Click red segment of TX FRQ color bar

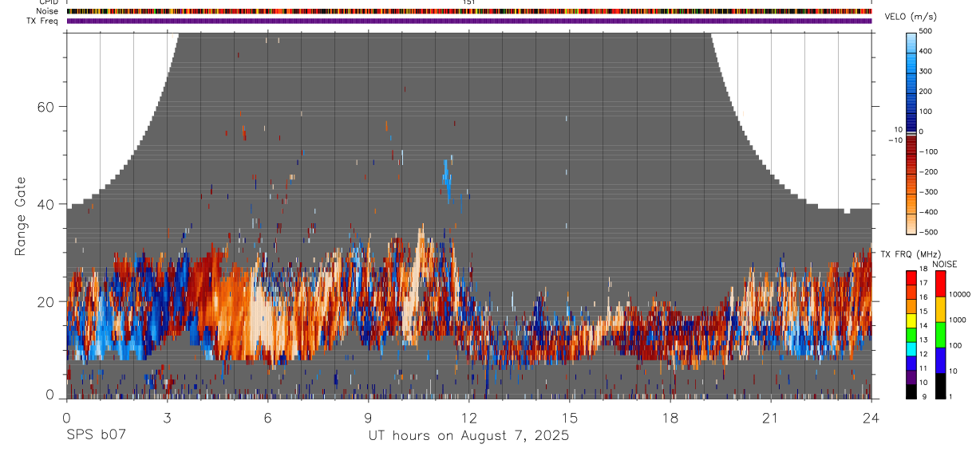(x=911, y=277)
